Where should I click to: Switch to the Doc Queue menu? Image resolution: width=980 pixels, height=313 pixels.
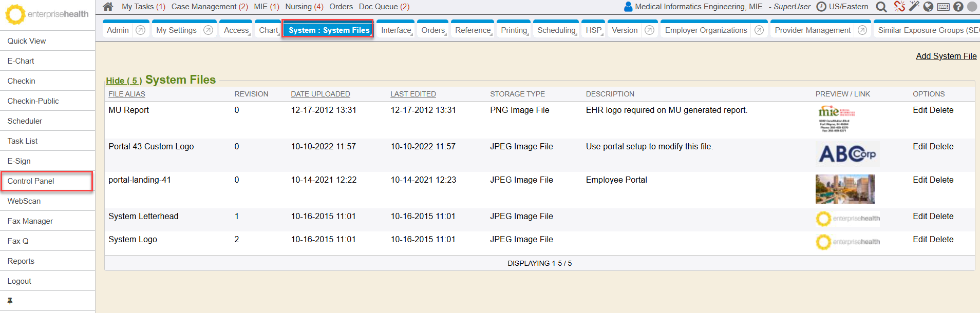point(384,7)
